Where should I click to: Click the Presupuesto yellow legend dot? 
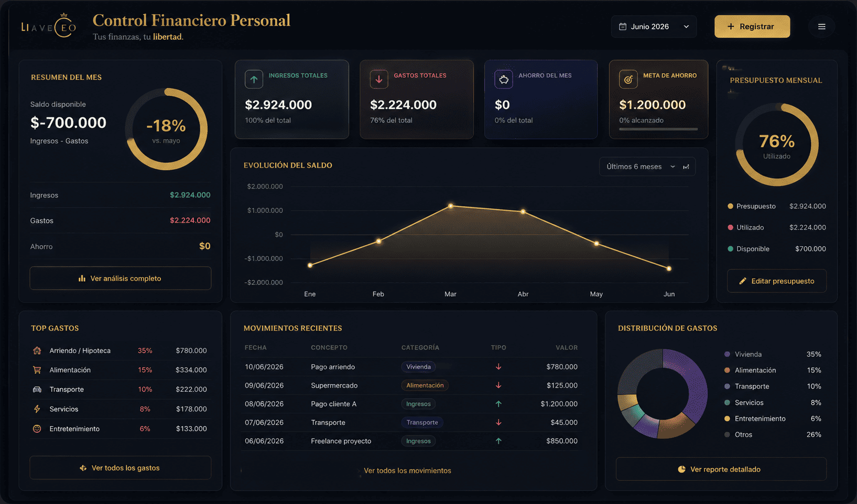pyautogui.click(x=730, y=206)
